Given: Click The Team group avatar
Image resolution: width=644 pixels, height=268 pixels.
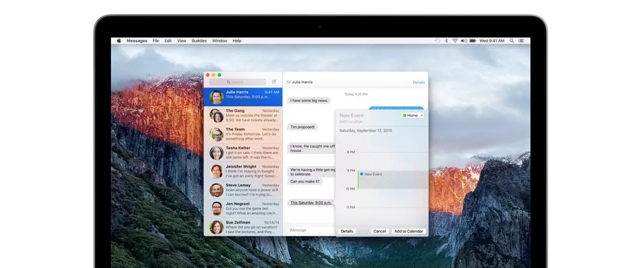Looking at the screenshot, I should [x=216, y=134].
